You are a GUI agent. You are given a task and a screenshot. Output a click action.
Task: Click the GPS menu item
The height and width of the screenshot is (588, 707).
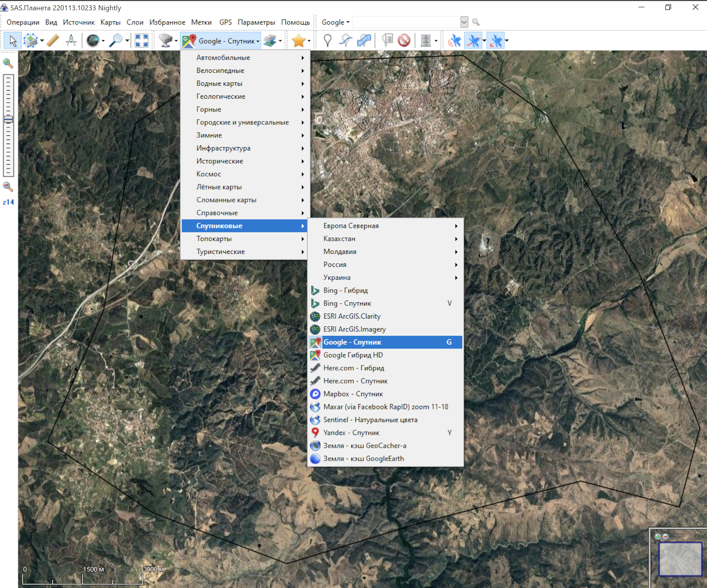coord(225,22)
